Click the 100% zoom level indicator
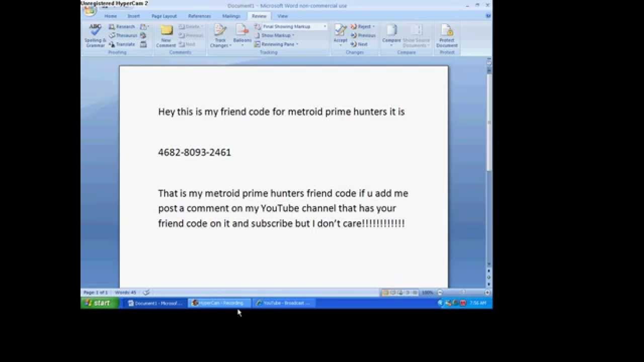This screenshot has width=644, height=362. tap(427, 292)
